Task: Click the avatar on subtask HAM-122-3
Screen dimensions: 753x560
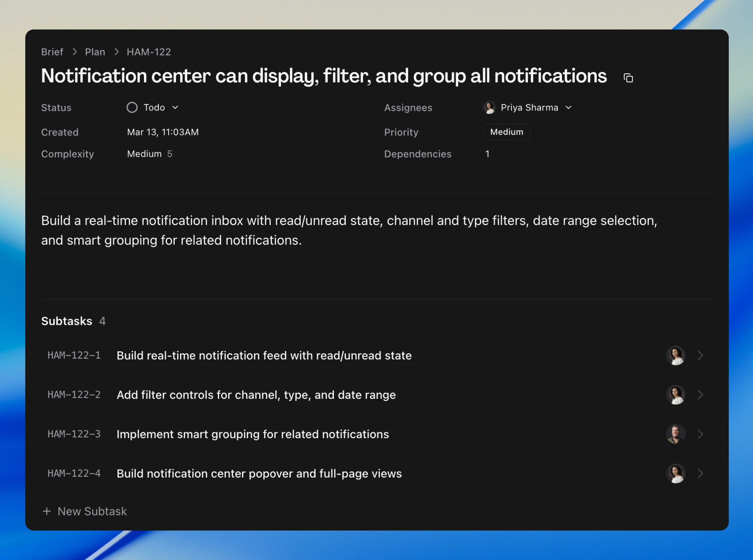Action: click(675, 434)
